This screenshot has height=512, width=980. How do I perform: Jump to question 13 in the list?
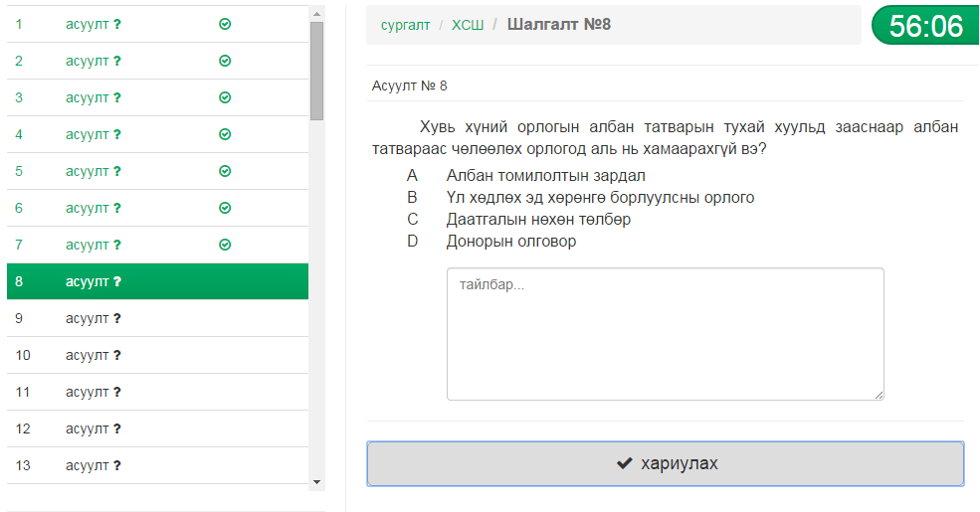point(157,466)
